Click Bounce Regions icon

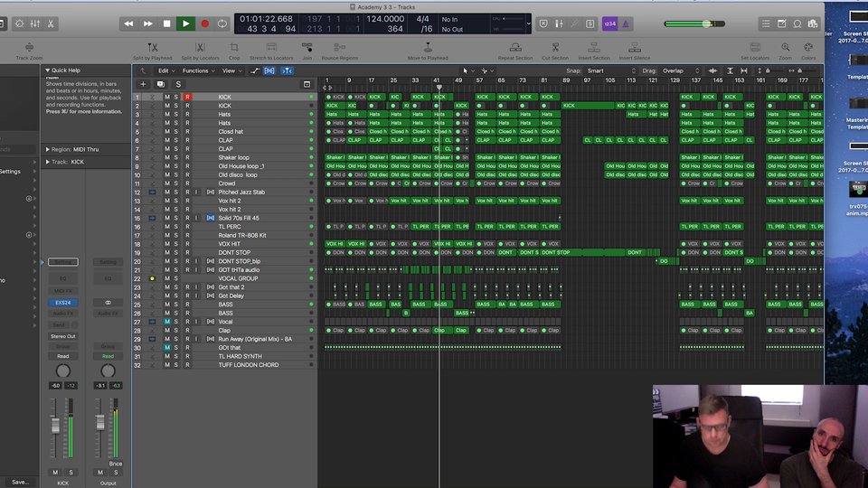pos(340,48)
